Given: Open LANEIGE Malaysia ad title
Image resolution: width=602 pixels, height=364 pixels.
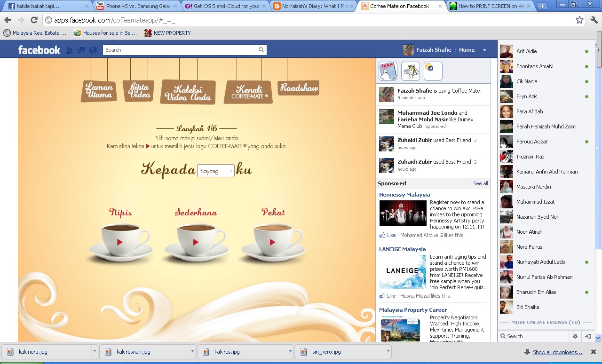Looking at the screenshot, I should coord(403,249).
